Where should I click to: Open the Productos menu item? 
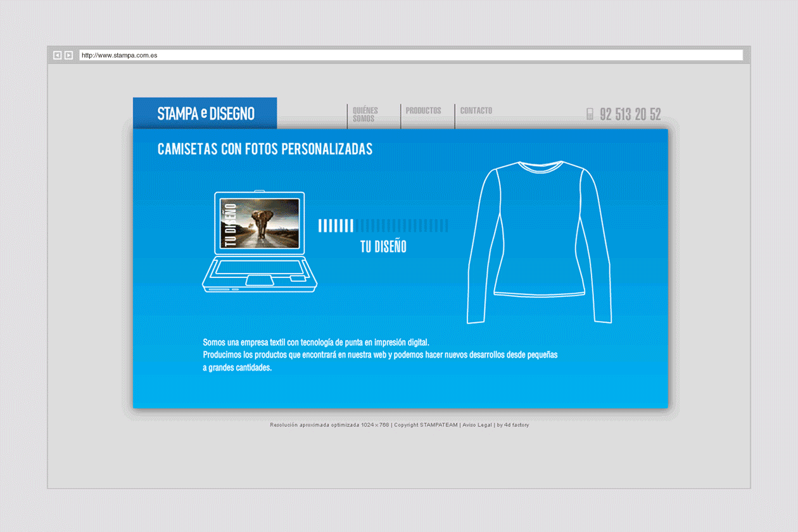tap(423, 111)
